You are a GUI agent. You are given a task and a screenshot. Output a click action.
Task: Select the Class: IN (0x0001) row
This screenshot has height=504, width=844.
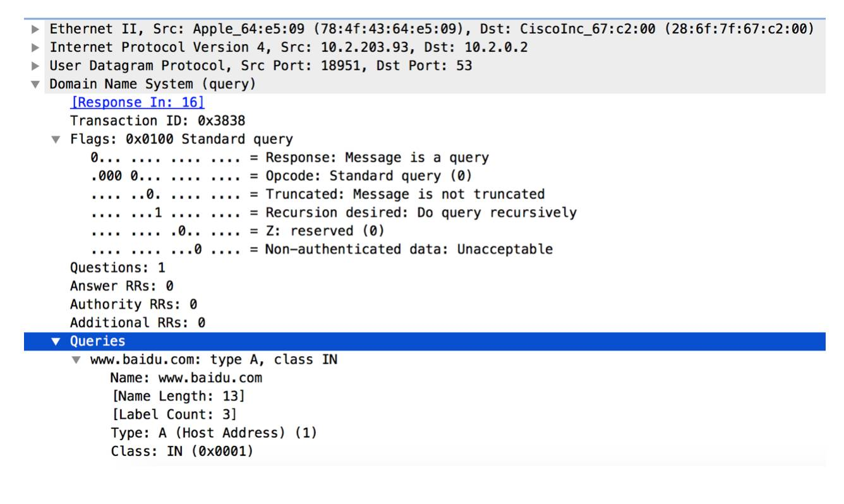pos(181,452)
